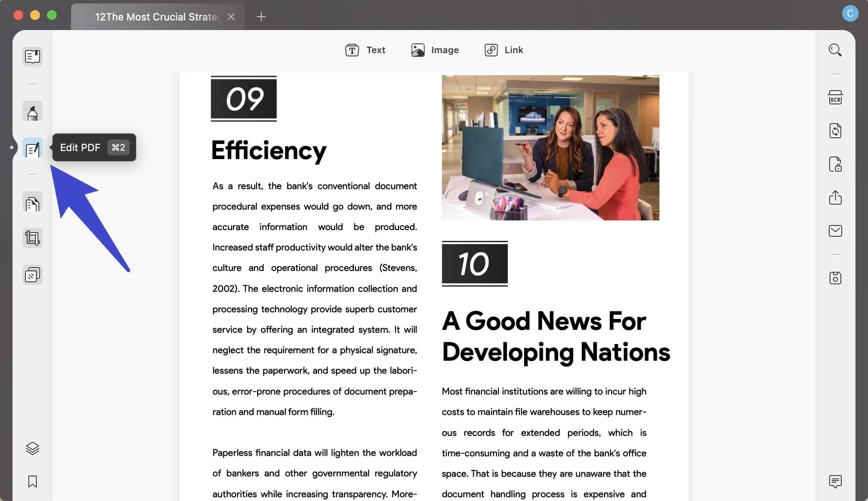Toggle the search panel icon
The height and width of the screenshot is (501, 868).
(x=834, y=50)
